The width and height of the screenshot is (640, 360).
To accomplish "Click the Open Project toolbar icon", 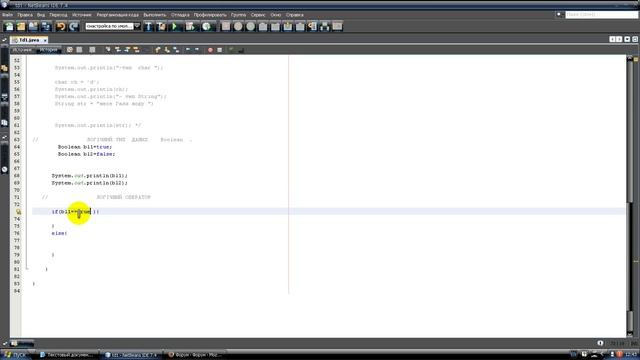I will coord(33,27).
